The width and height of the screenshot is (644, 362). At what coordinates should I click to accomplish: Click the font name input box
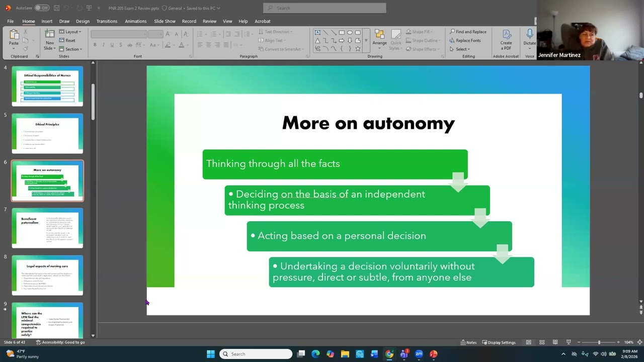(119, 34)
